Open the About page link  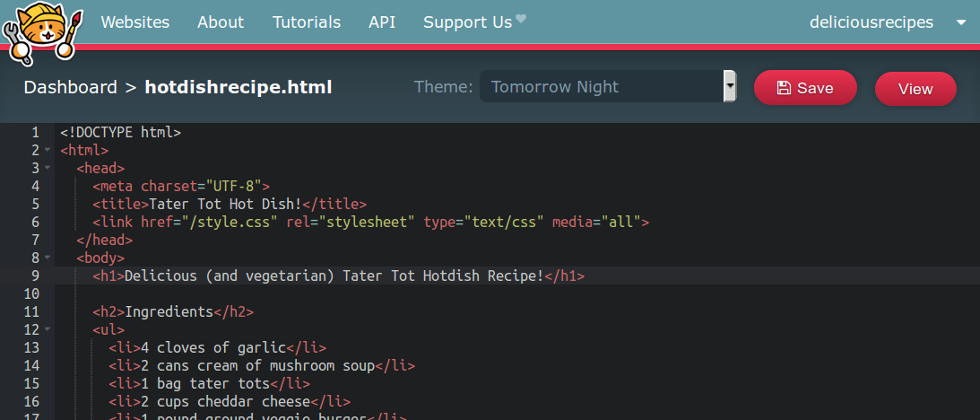coord(221,22)
